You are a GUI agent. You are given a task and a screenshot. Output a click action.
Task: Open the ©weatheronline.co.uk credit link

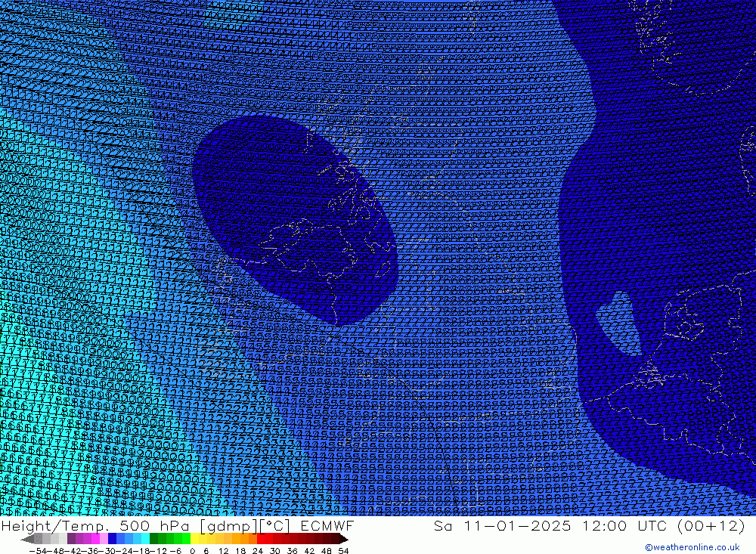click(692, 547)
